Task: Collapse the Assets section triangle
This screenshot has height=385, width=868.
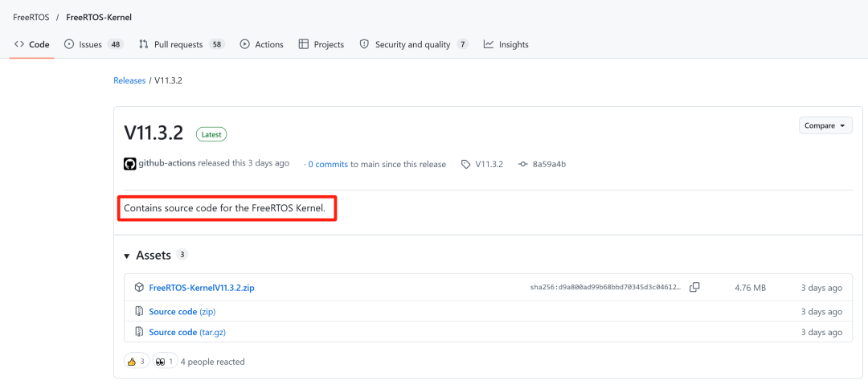Action: [127, 256]
